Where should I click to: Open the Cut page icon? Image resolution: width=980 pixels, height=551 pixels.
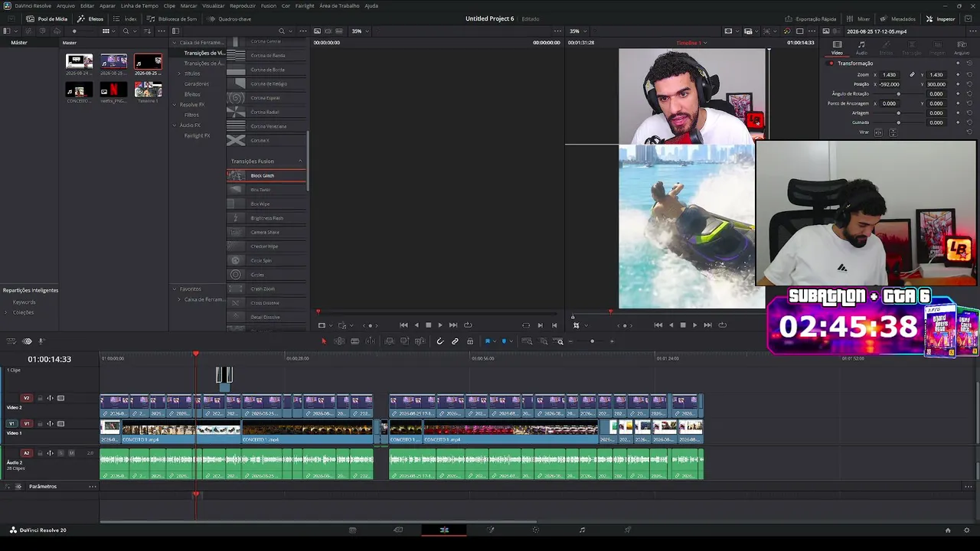coord(398,530)
